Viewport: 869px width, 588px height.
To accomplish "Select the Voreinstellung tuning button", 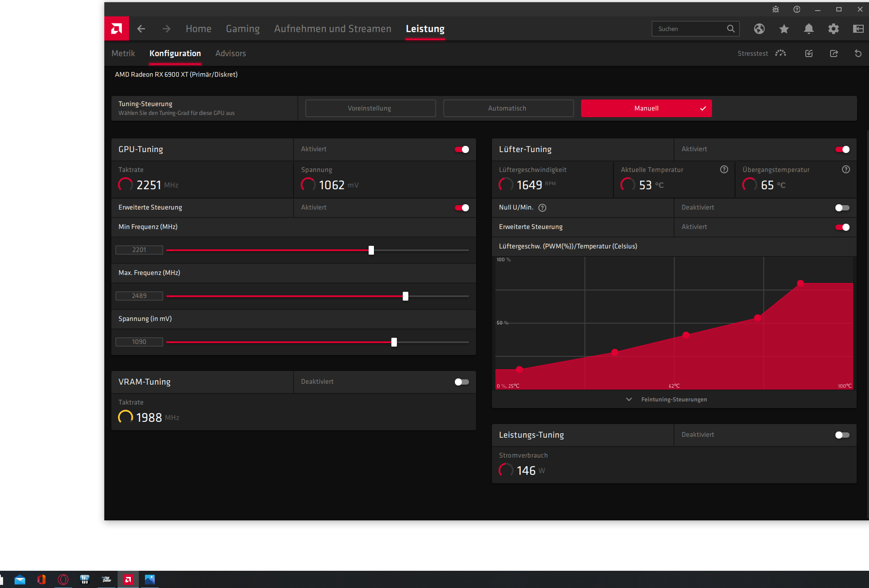I will (370, 108).
